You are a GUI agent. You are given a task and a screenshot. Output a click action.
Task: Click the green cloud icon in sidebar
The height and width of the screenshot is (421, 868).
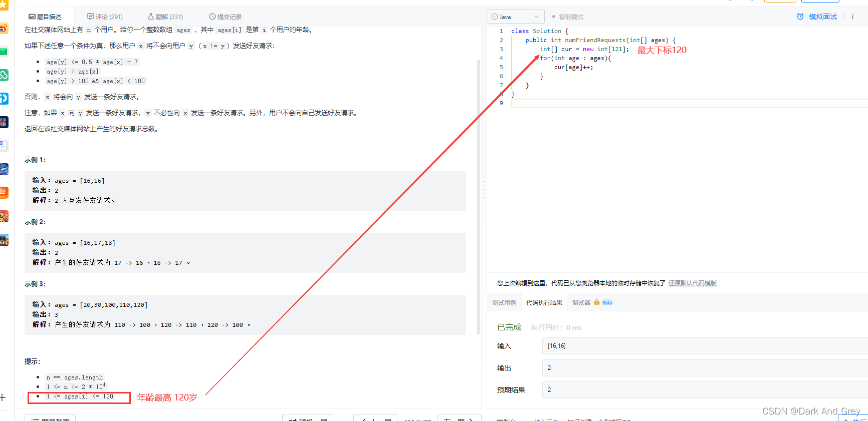(4, 75)
